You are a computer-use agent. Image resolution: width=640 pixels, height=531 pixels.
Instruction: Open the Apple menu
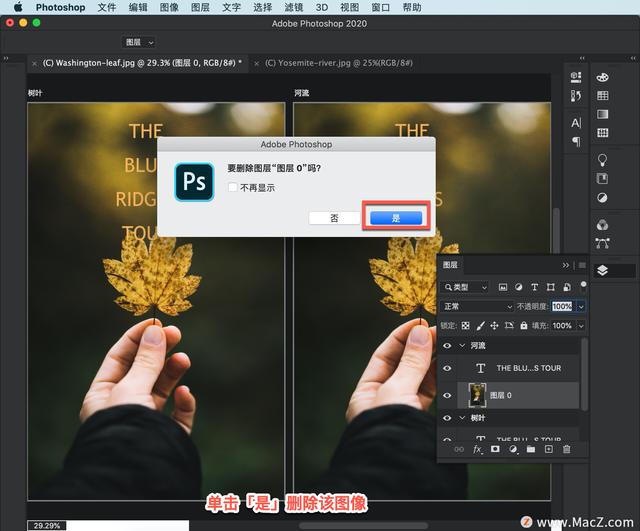coord(18,7)
